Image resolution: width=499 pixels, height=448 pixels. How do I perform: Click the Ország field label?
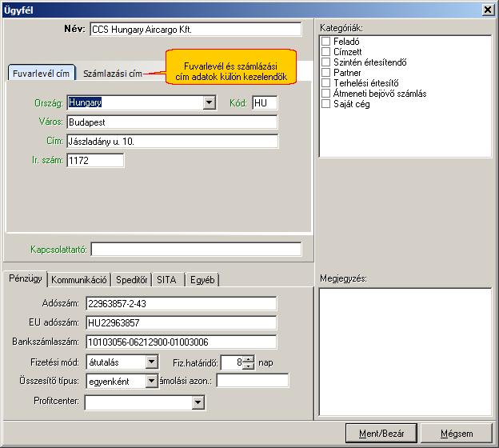49,103
